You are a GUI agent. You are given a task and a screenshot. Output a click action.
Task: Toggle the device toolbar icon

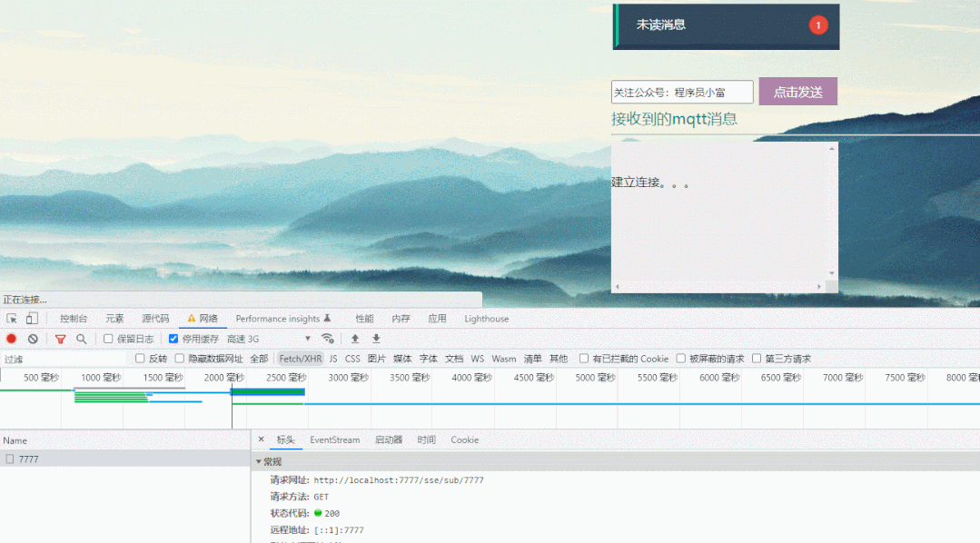pos(32,318)
